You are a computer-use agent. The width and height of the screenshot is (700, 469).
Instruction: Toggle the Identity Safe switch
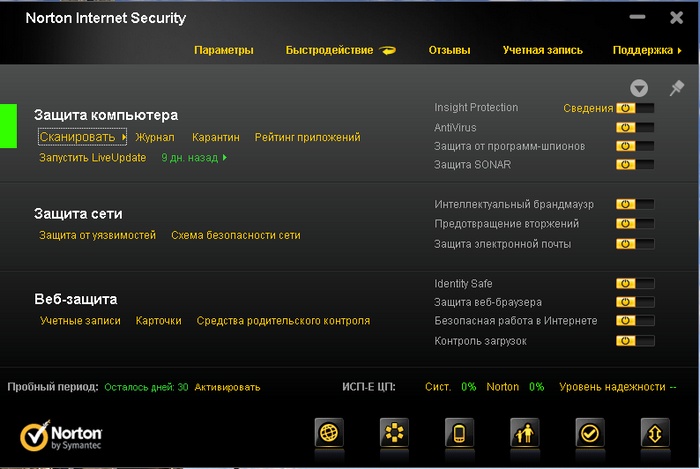pos(635,284)
